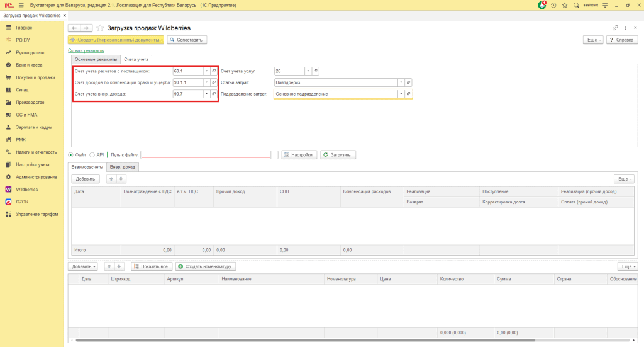Open the upper Еще menu next to Справка

pyautogui.click(x=593, y=40)
